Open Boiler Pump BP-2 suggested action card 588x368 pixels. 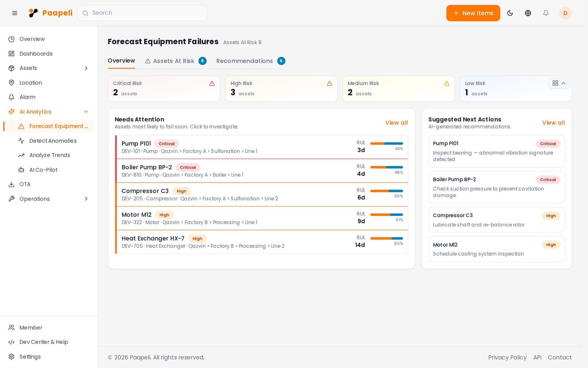[x=497, y=187]
